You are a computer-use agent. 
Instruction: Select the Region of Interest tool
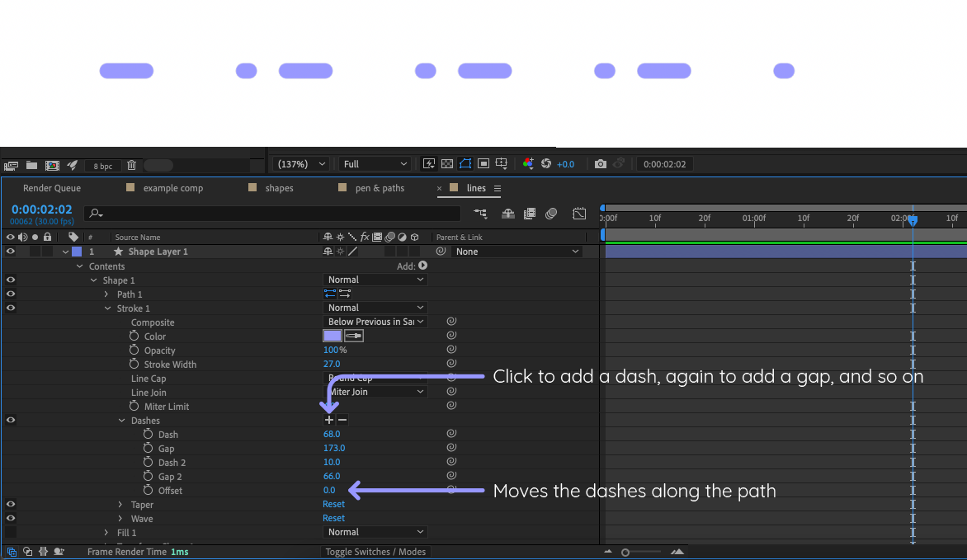coord(483,163)
